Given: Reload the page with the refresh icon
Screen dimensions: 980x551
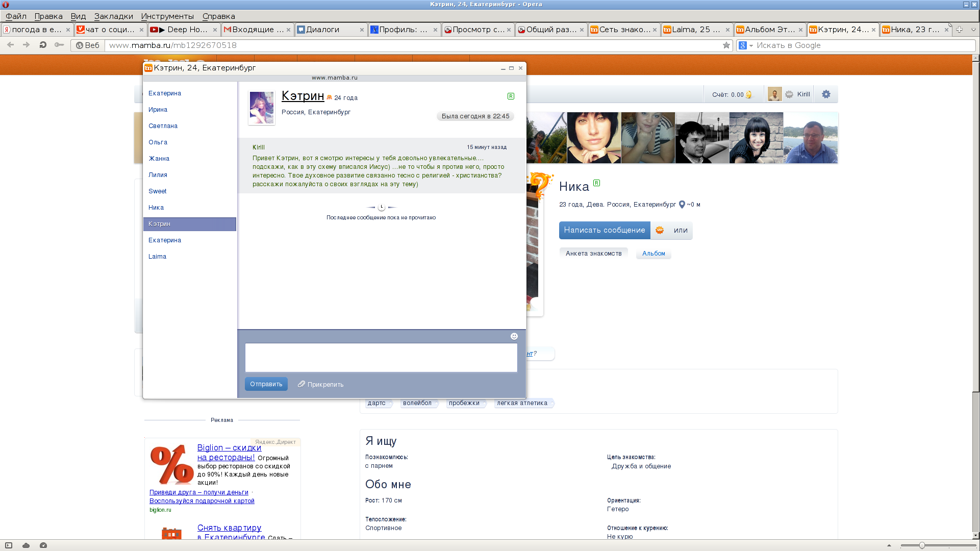Looking at the screenshot, I should click(43, 45).
